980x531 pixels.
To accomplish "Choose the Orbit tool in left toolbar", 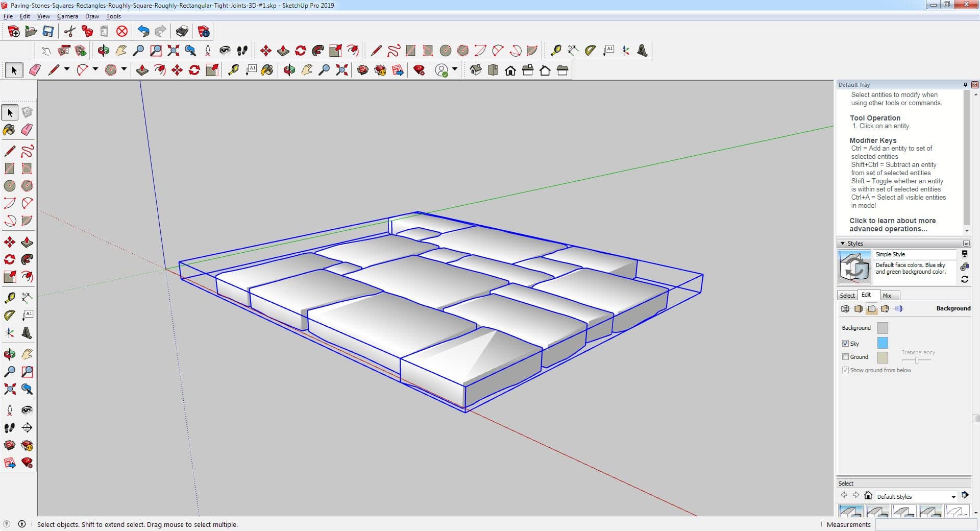I will click(x=9, y=354).
